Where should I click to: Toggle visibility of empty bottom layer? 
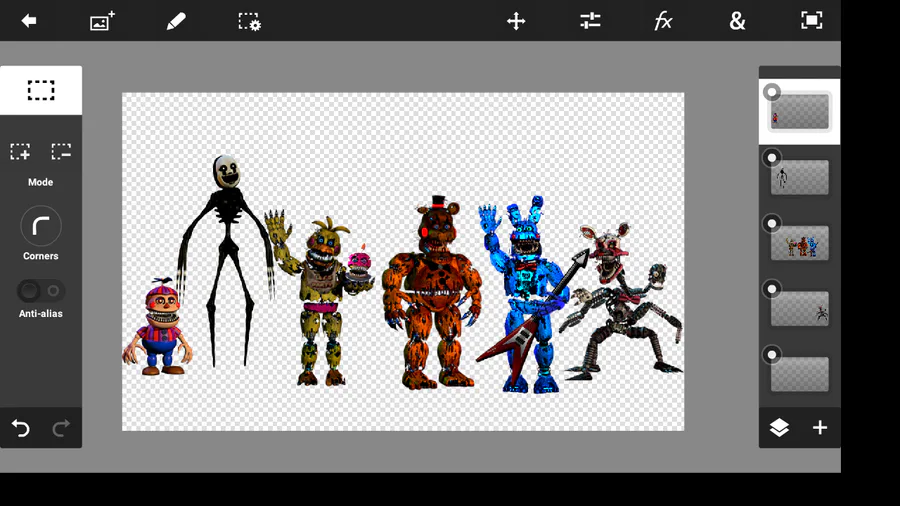coord(772,355)
